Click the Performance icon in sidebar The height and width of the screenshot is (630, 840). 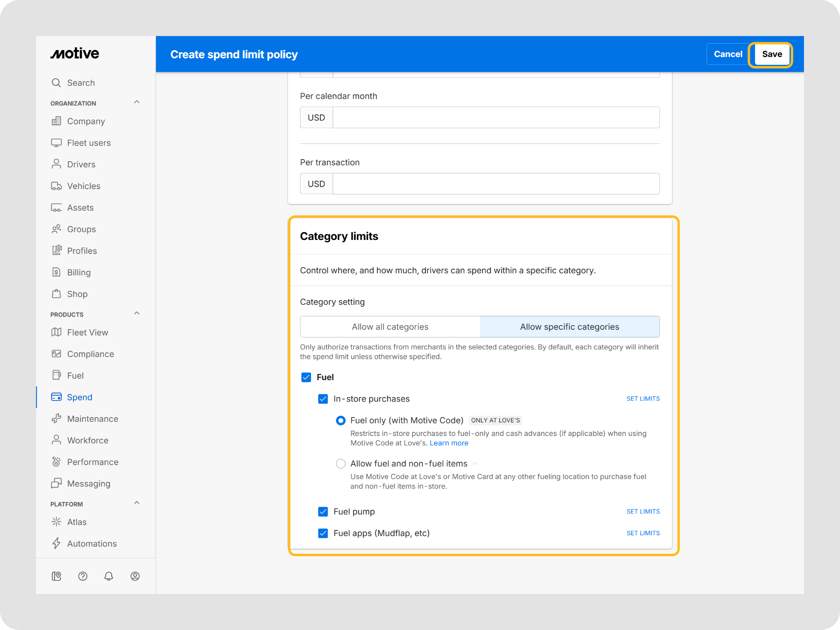pos(56,462)
